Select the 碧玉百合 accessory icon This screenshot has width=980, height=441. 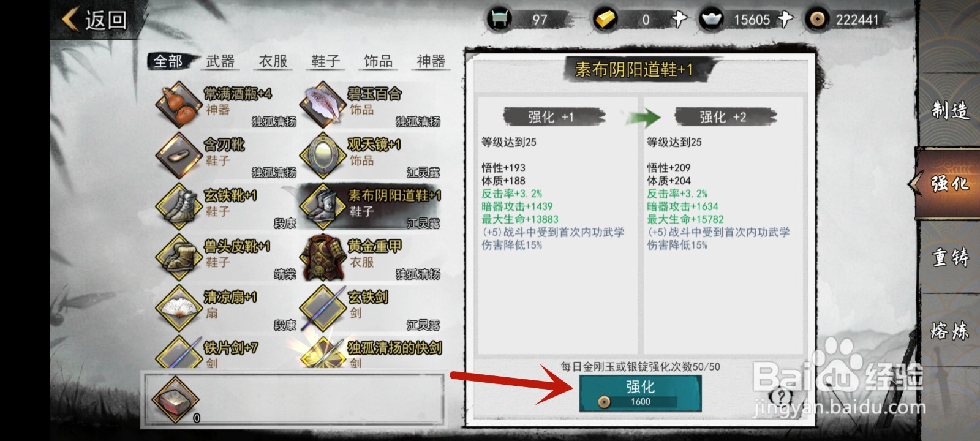tap(323, 104)
